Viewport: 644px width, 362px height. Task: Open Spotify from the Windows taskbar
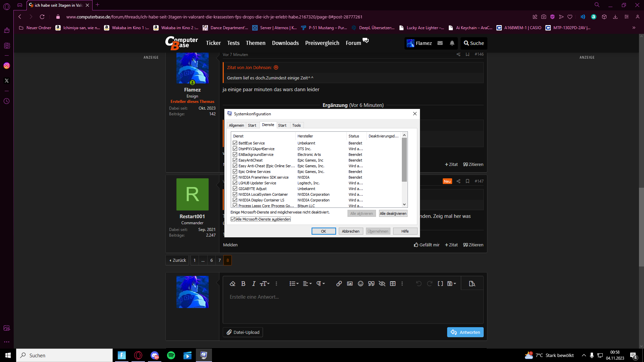[x=171, y=355]
